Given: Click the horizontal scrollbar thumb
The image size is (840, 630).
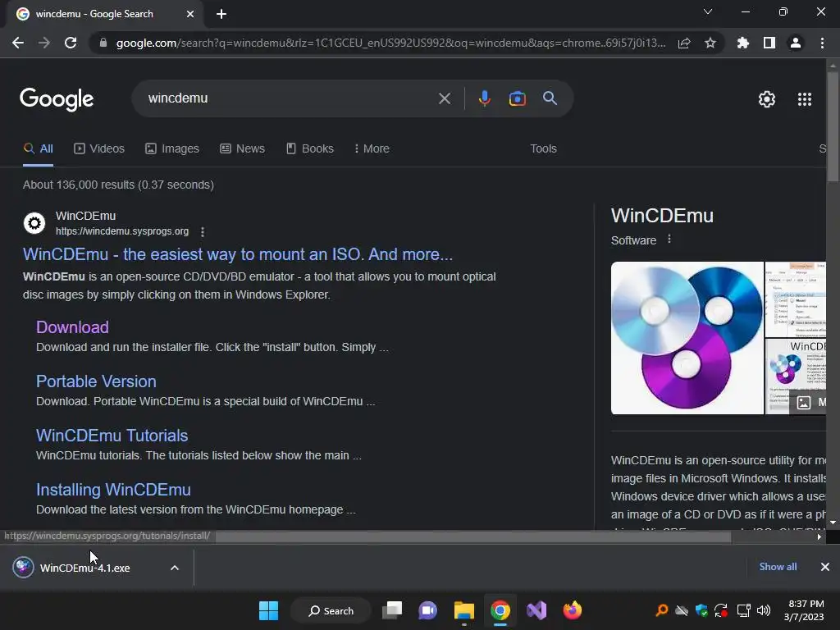Looking at the screenshot, I should pos(473,536).
